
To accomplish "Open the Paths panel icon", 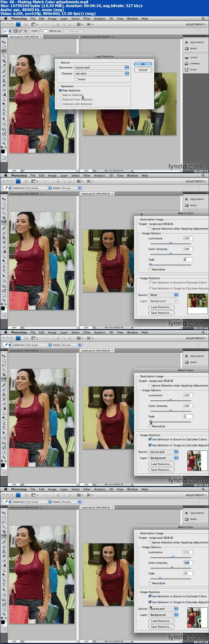I will tap(186, 70).
